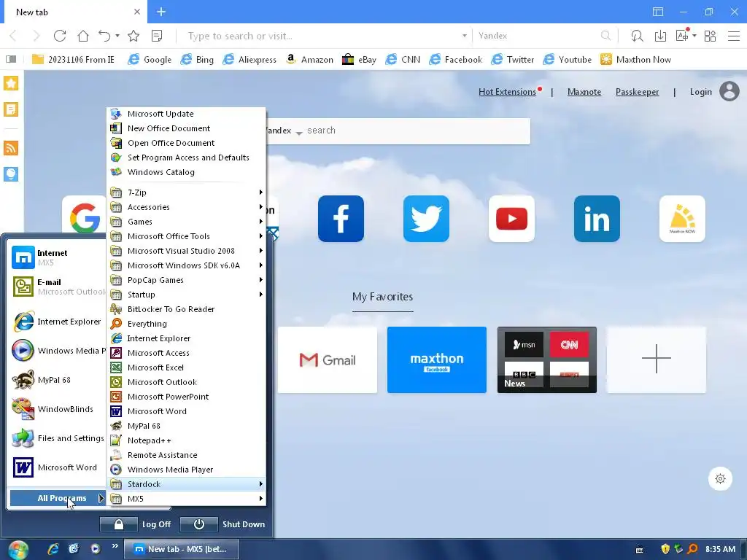
Task: Reload page with the refresh icon
Action: 60,36
